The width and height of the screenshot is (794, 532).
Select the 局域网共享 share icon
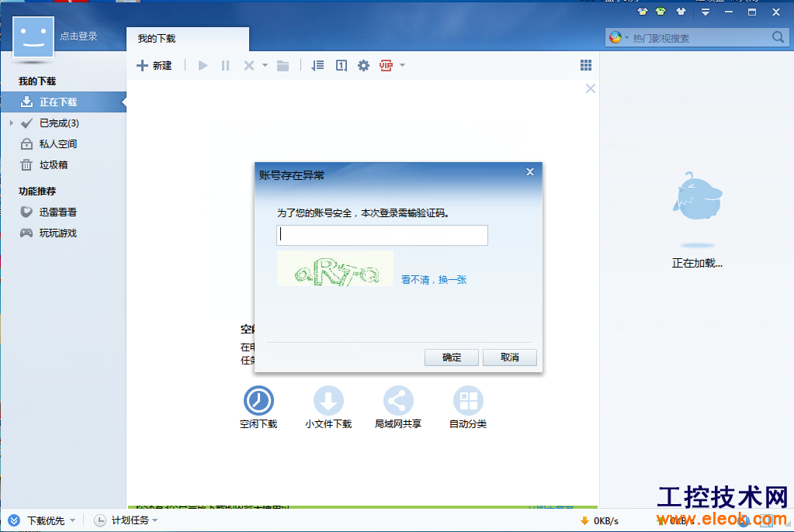point(398,401)
